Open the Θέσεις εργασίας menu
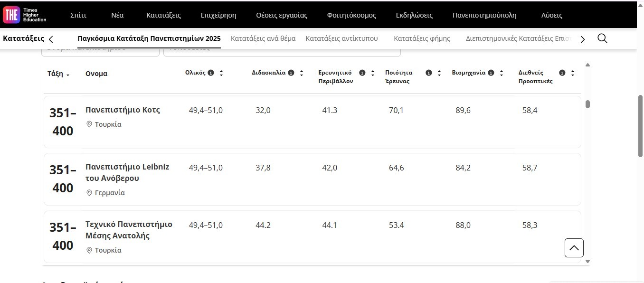 coord(282,15)
